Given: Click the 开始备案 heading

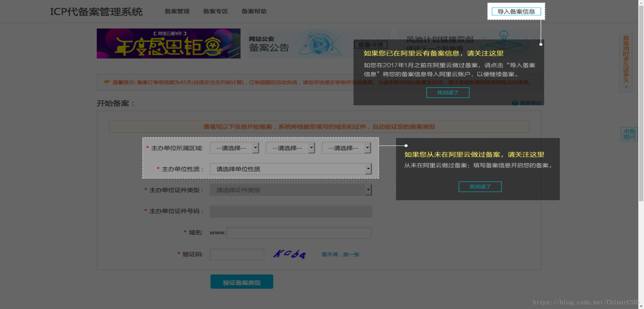Looking at the screenshot, I should point(116,103).
